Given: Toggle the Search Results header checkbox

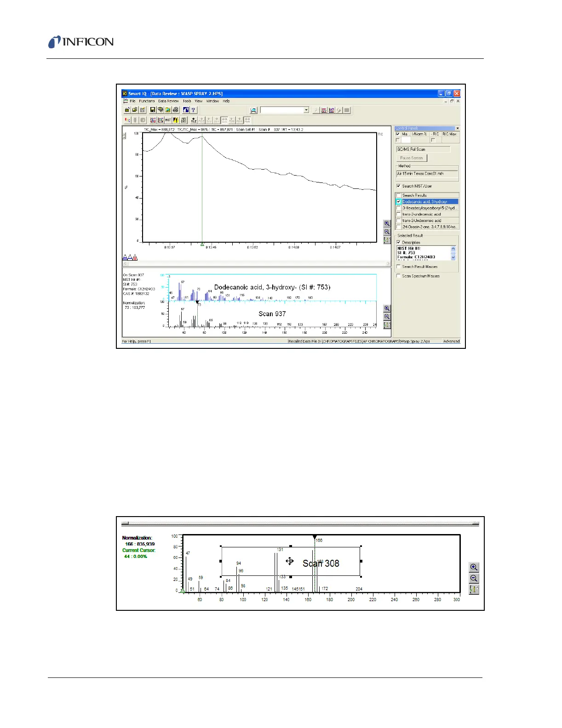Looking at the screenshot, I should click(x=398, y=195).
